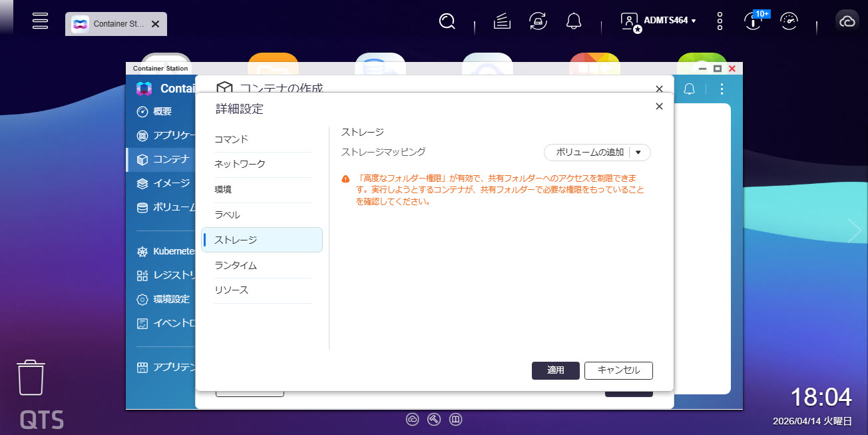Open the 環境 settings section

(223, 190)
